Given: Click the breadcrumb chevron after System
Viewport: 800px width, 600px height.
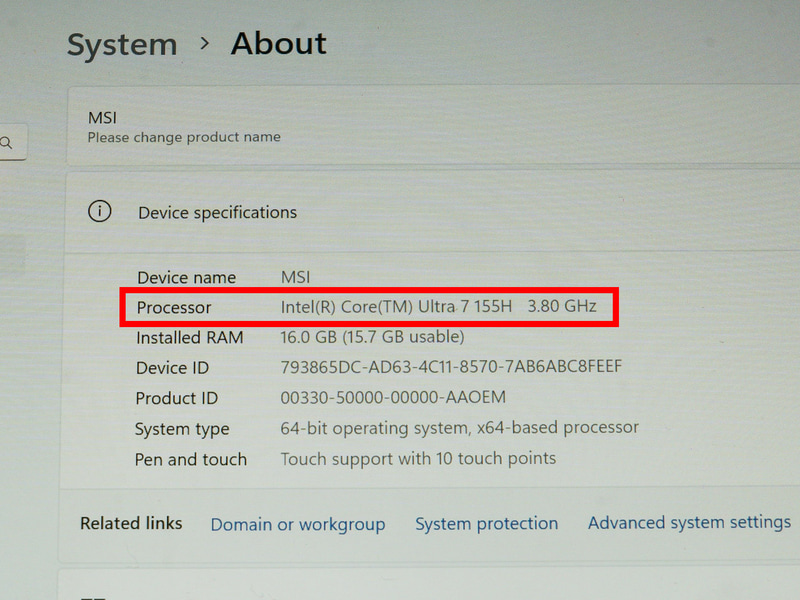Looking at the screenshot, I should 205,43.
